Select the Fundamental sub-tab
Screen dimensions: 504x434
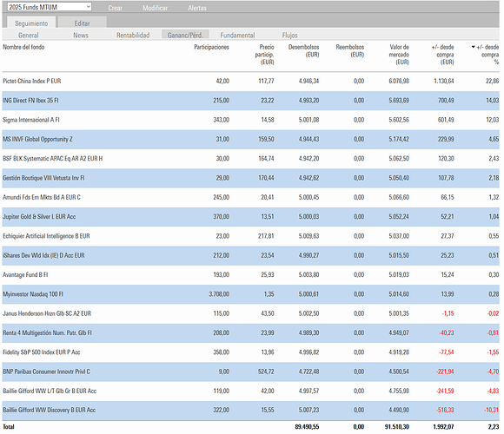pyautogui.click(x=237, y=36)
